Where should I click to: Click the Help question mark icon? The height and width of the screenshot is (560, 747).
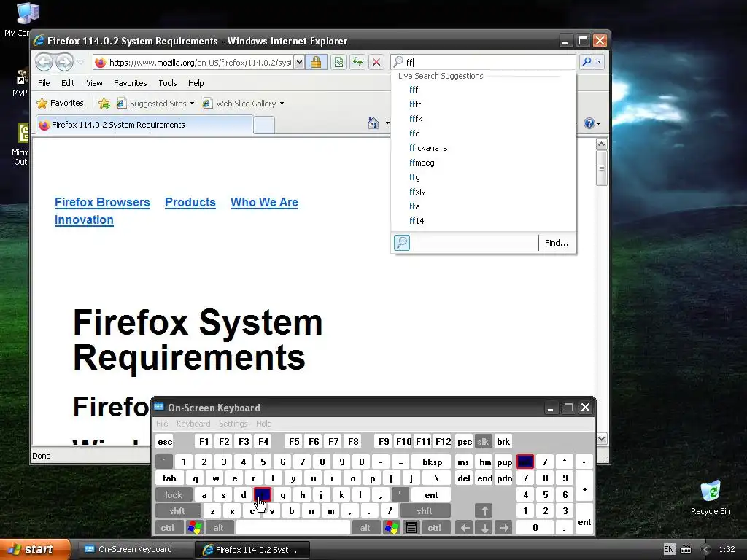click(589, 123)
